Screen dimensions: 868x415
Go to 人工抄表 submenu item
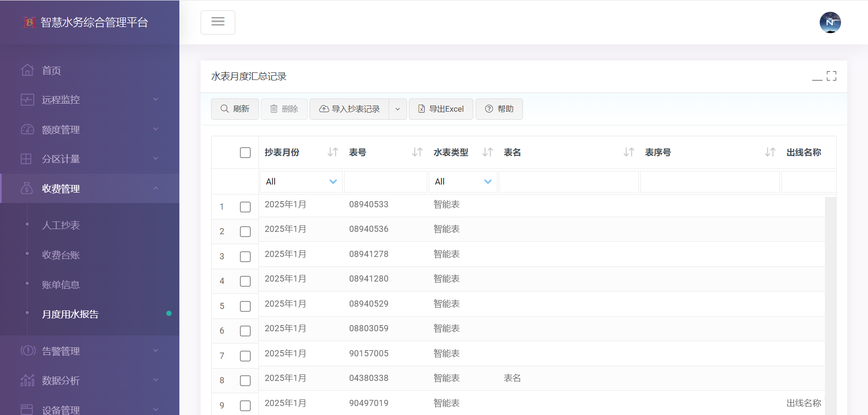[61, 225]
